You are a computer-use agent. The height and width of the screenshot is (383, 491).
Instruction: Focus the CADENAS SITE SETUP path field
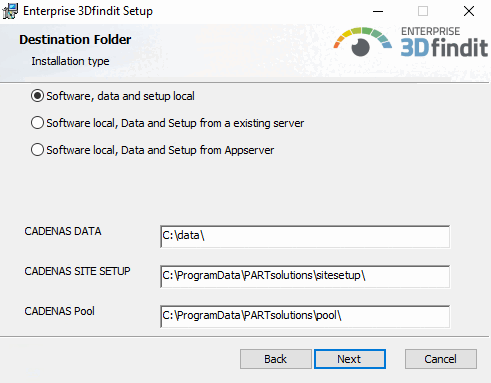[305, 276]
